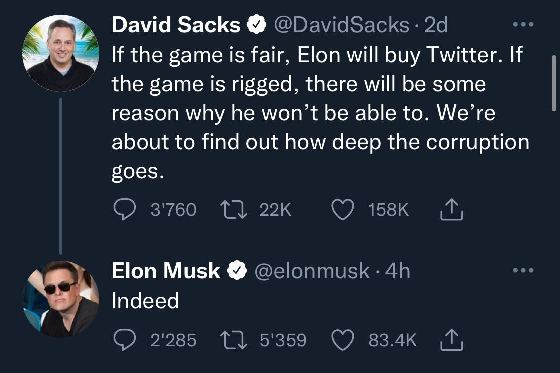The image size is (560, 373).
Task: Open the tweet text about Elon buying Twitter
Action: (x=320, y=113)
